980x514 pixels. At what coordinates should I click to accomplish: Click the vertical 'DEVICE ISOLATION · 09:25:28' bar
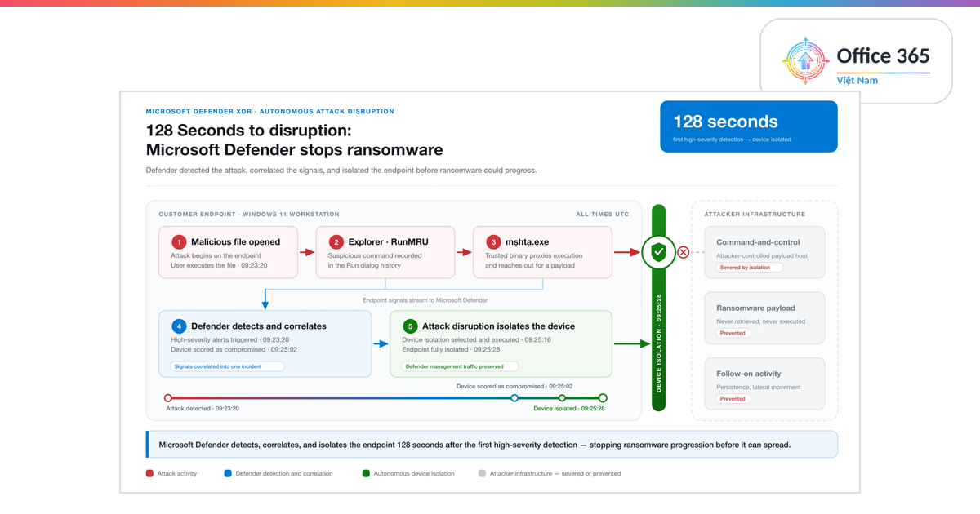pos(659,343)
